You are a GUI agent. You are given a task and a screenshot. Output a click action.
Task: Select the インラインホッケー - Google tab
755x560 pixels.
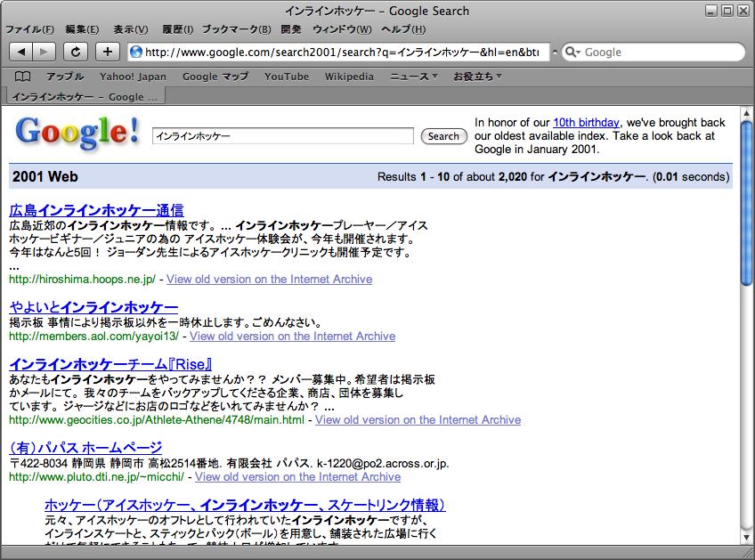click(85, 96)
